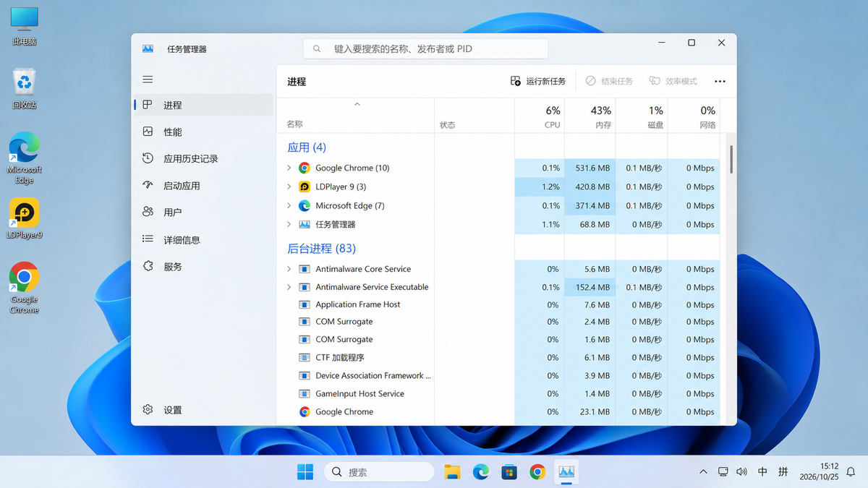Click the Task Manager taskbar icon
Image resolution: width=868 pixels, height=488 pixels.
[x=566, y=472]
